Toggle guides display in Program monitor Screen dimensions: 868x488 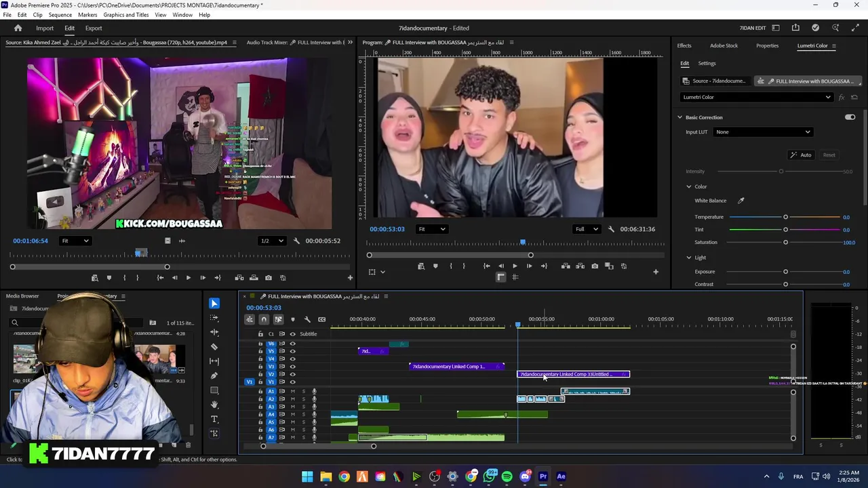515,277
